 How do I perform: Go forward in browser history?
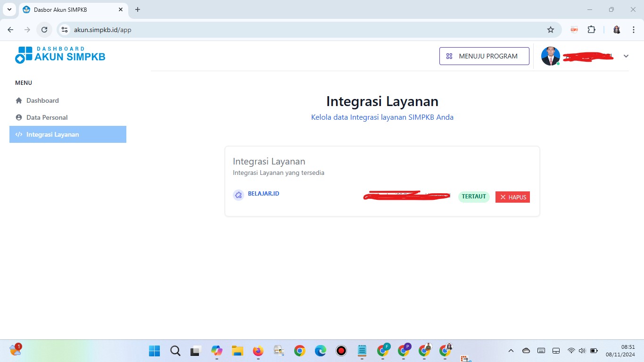click(x=27, y=30)
